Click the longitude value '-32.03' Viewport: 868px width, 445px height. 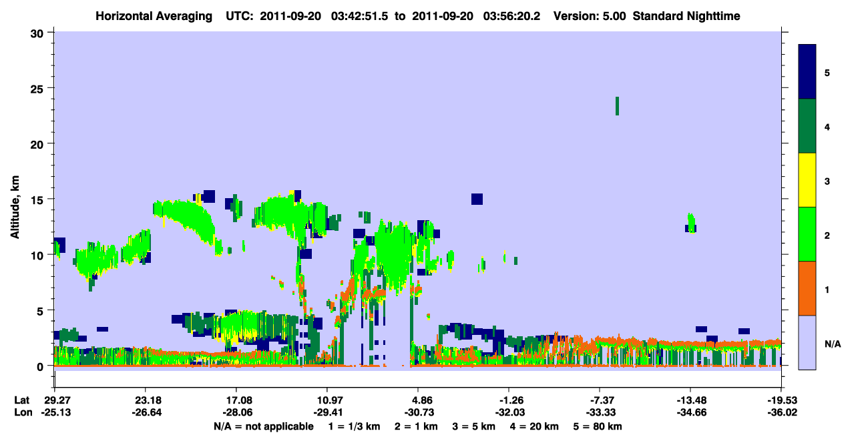click(509, 413)
